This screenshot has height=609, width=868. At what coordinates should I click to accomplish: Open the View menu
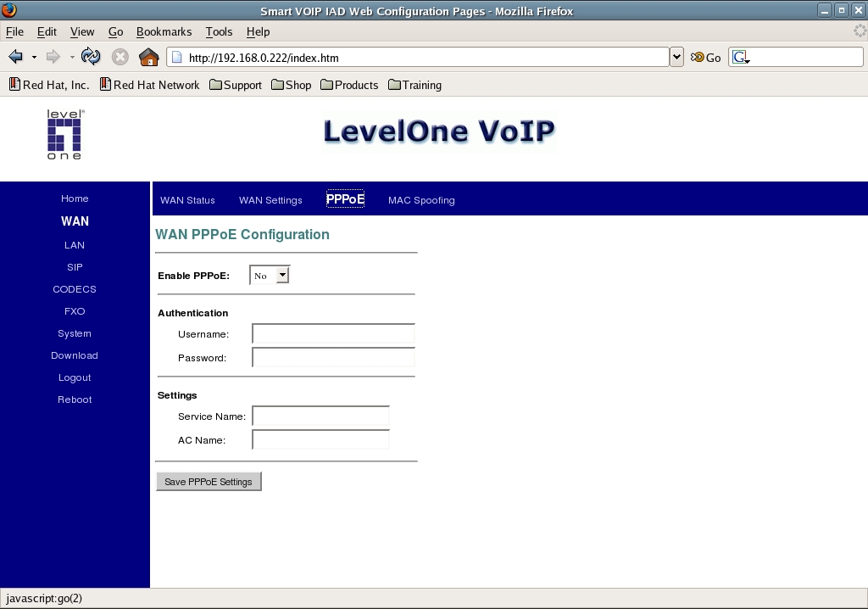click(x=82, y=31)
